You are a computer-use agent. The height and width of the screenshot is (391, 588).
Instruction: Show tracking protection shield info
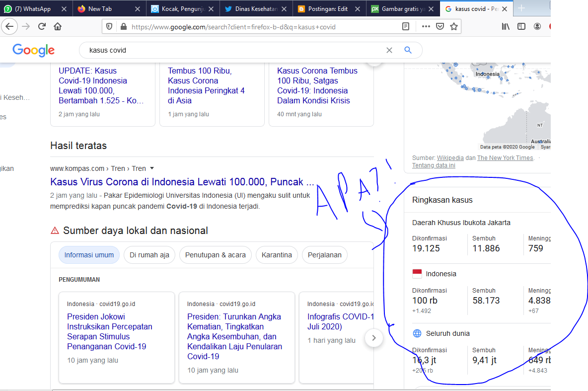tap(109, 27)
